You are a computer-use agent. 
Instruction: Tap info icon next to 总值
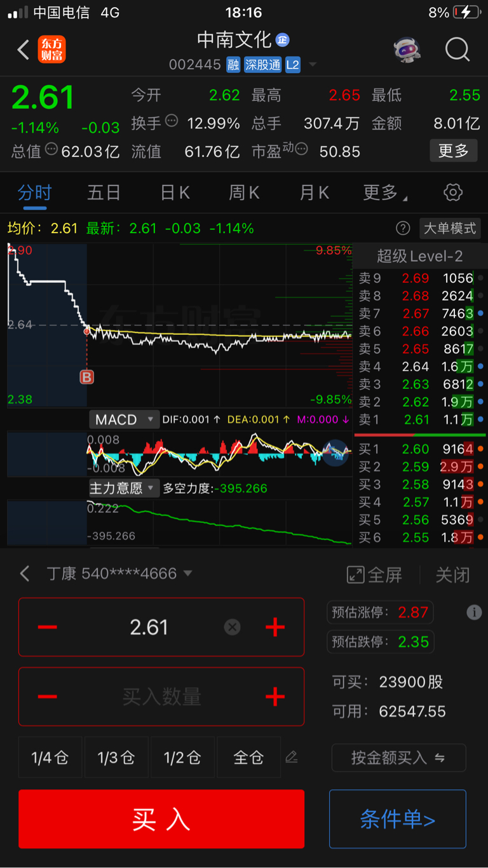tap(51, 149)
